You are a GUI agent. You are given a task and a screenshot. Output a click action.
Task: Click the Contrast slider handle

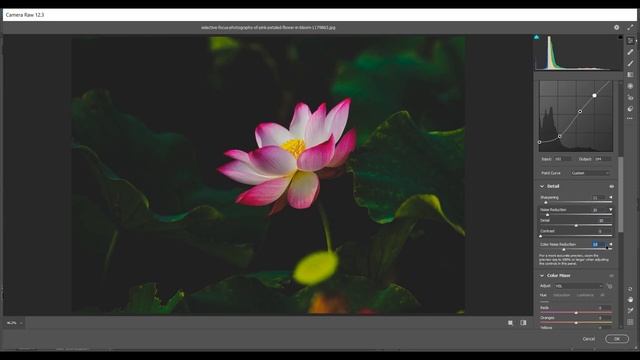[541, 236]
